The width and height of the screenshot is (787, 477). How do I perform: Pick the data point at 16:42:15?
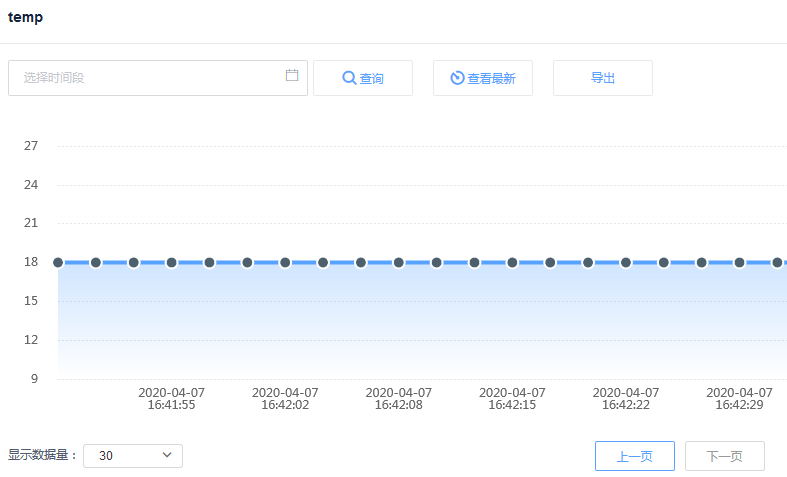pyautogui.click(x=512, y=263)
